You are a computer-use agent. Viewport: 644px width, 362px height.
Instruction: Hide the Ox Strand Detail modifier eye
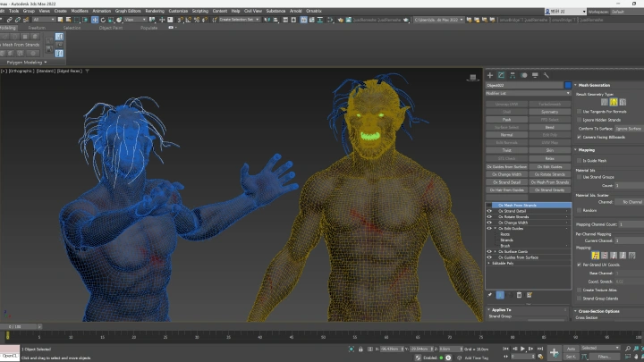(x=489, y=211)
